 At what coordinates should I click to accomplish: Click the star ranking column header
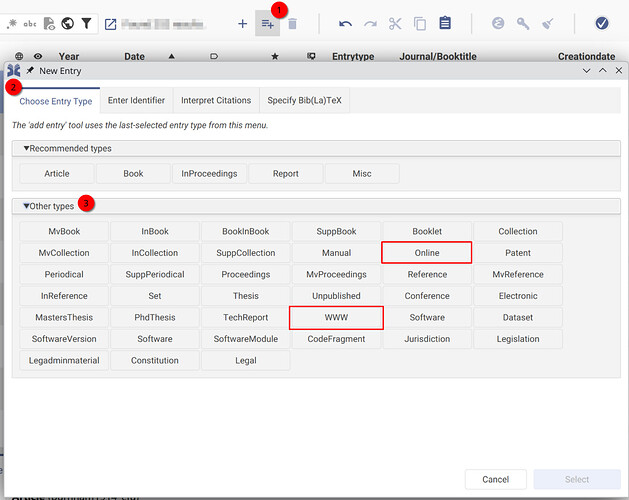275,56
